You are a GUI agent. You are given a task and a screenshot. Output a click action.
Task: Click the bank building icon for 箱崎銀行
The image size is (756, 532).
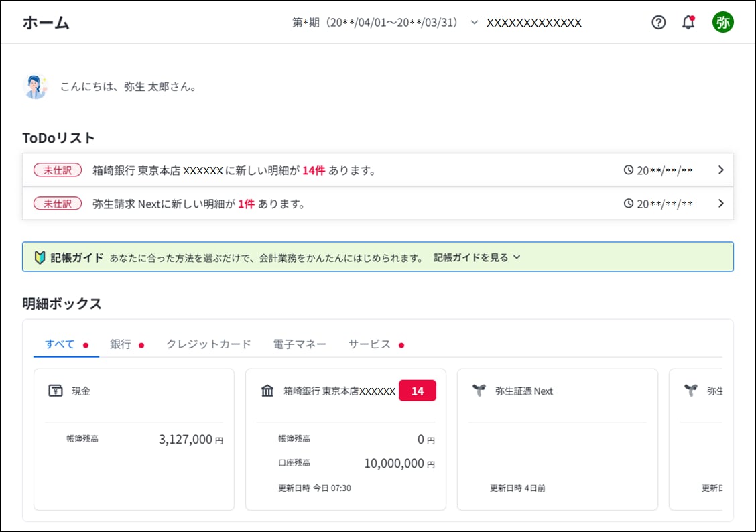point(267,391)
